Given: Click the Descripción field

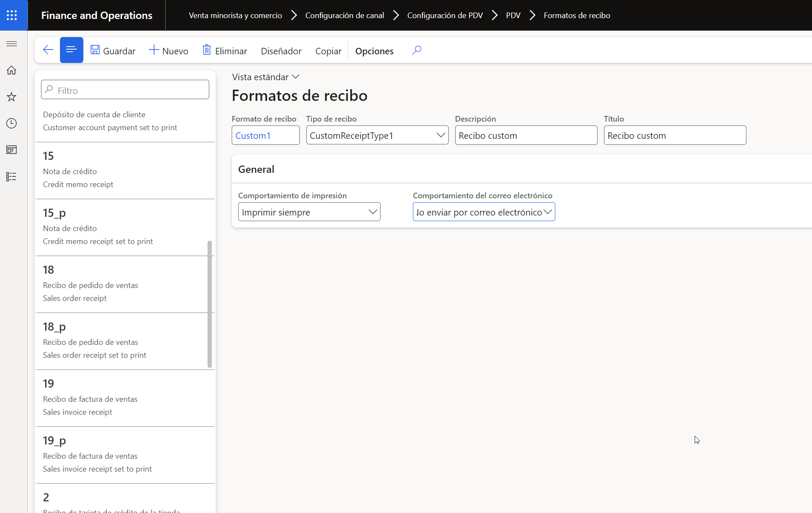Looking at the screenshot, I should tap(526, 135).
